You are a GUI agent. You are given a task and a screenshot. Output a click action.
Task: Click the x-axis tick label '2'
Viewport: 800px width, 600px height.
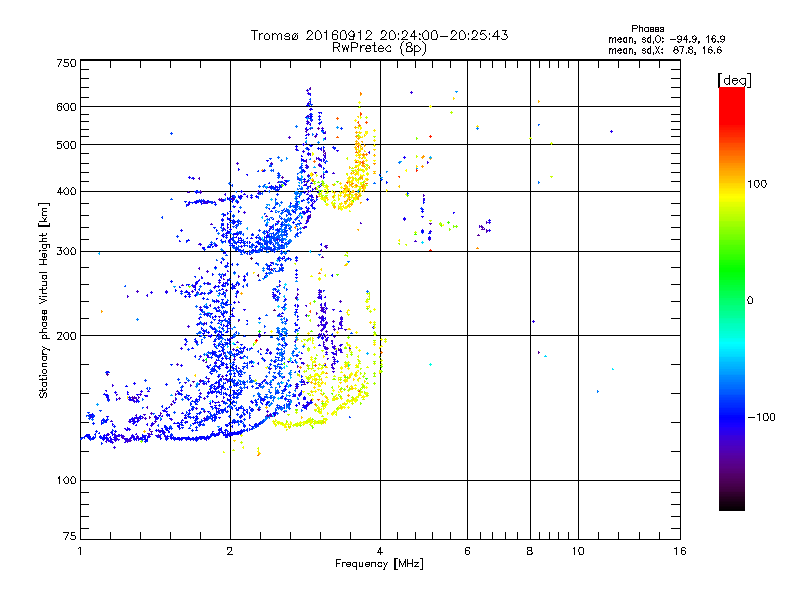click(x=230, y=551)
